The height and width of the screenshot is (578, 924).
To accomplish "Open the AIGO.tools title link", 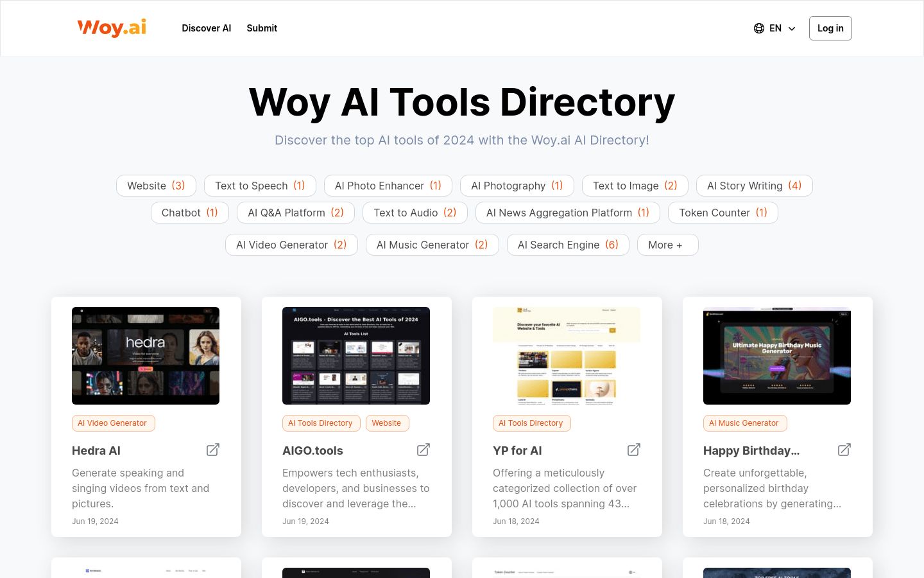I will coord(312,451).
